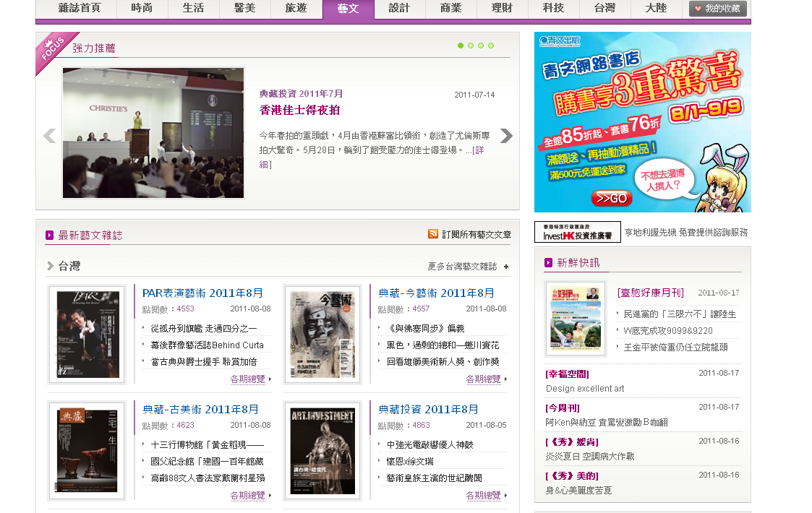Expand 各期總覽 under PAR表演藝術

point(250,379)
